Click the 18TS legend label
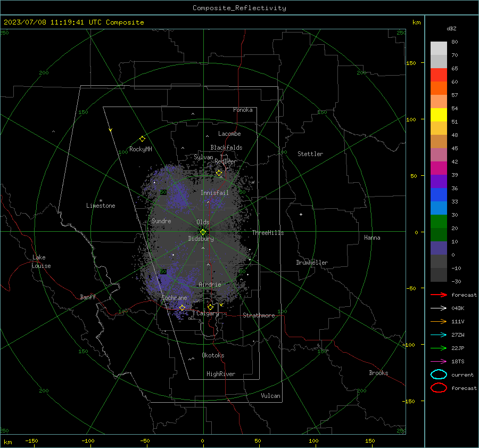 click(x=458, y=362)
